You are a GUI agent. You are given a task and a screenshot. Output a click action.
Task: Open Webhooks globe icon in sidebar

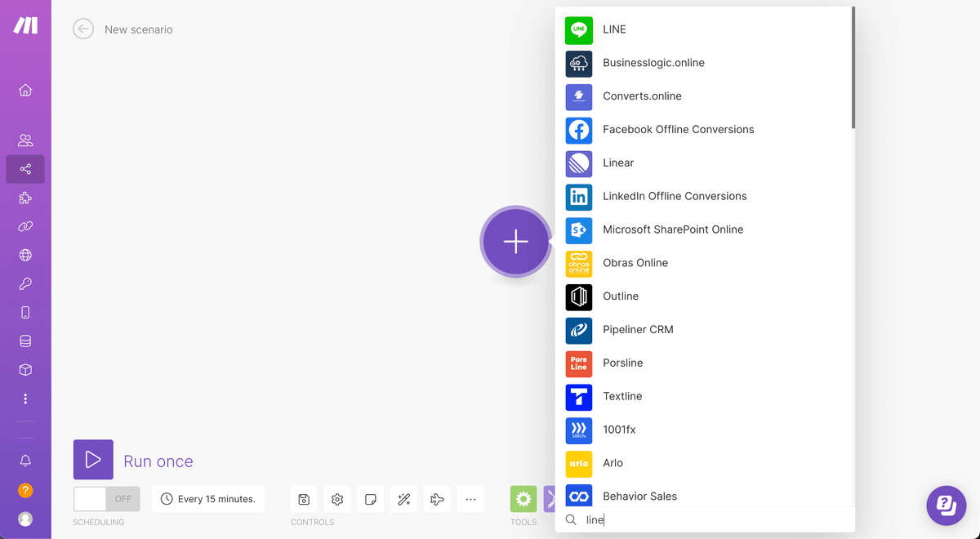25,255
